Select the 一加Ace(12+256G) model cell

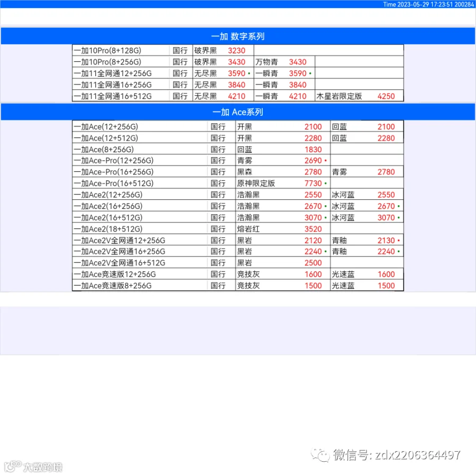click(x=140, y=126)
